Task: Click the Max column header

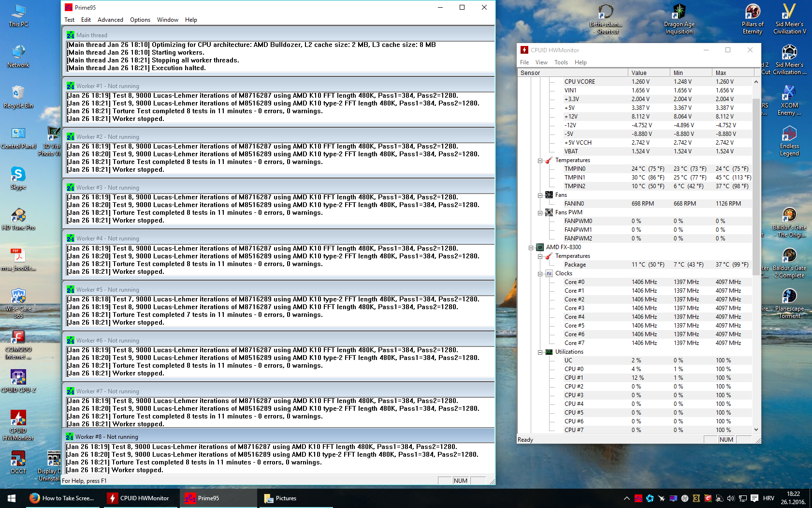Action: (732, 73)
